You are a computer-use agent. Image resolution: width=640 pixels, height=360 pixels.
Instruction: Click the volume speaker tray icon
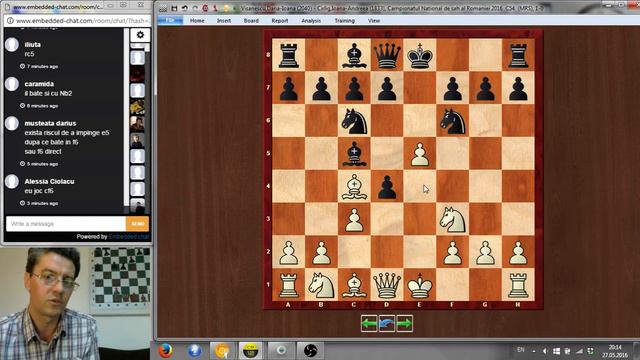[x=545, y=351]
